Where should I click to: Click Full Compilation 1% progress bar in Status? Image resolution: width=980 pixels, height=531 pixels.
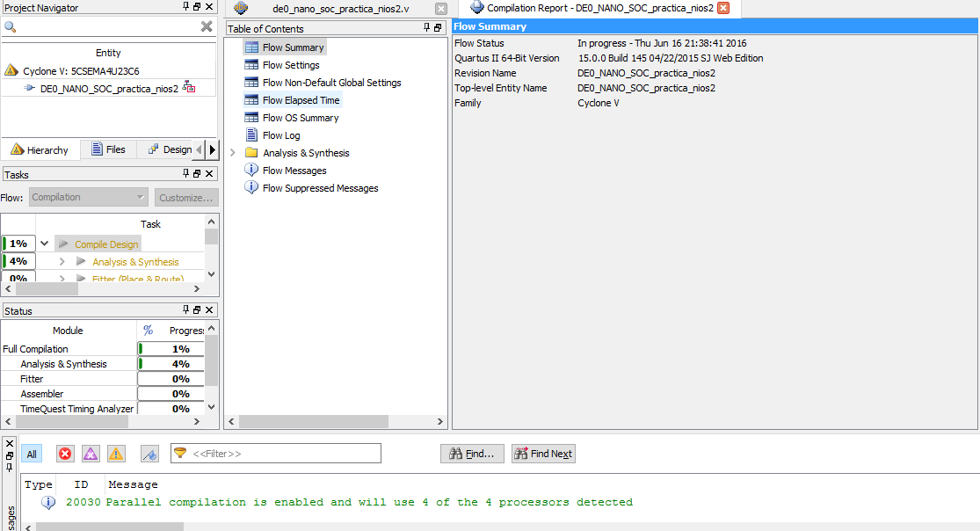[171, 349]
